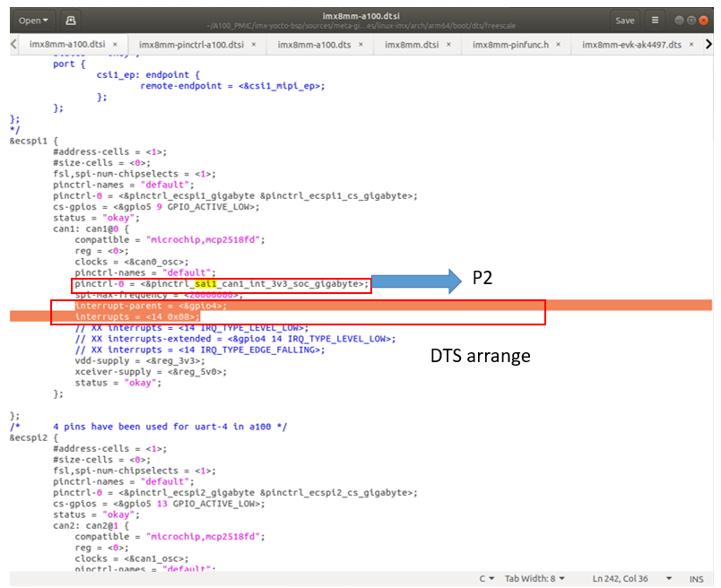Close the imx8mm.dtsi tab
Viewport: 721px width, 588px height.
coord(448,45)
